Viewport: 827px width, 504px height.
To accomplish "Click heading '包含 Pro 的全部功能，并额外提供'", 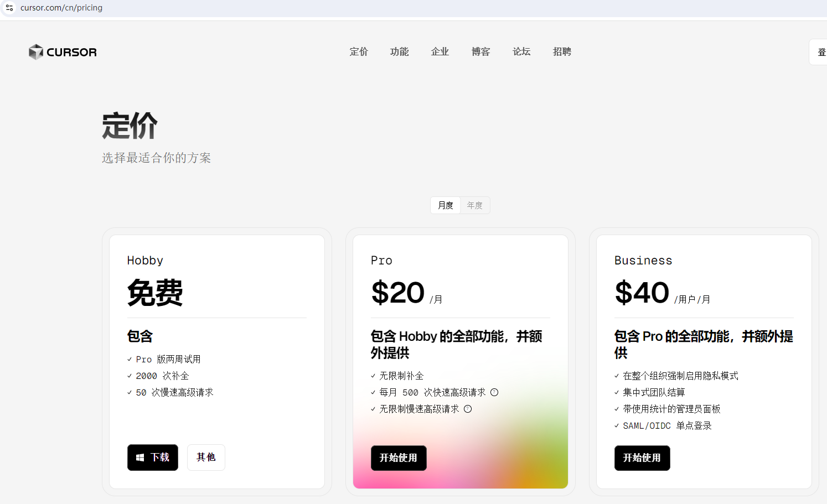I will pos(704,345).
